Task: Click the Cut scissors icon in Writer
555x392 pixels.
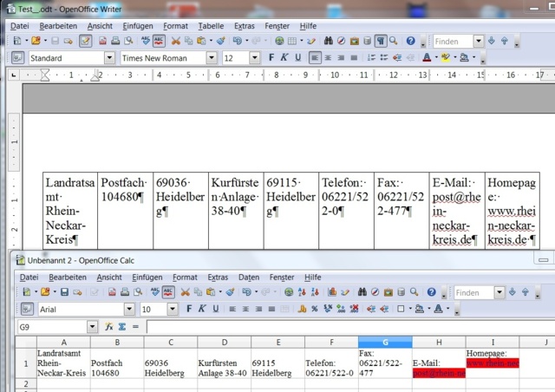Action: (x=176, y=41)
